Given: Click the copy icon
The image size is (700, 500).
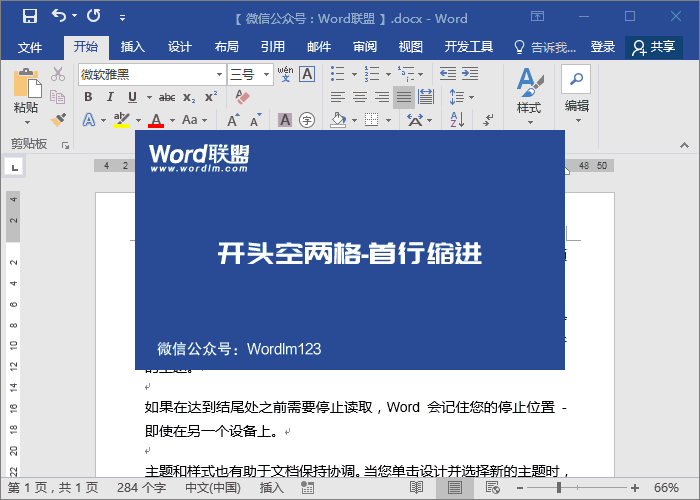Looking at the screenshot, I should [x=58, y=97].
